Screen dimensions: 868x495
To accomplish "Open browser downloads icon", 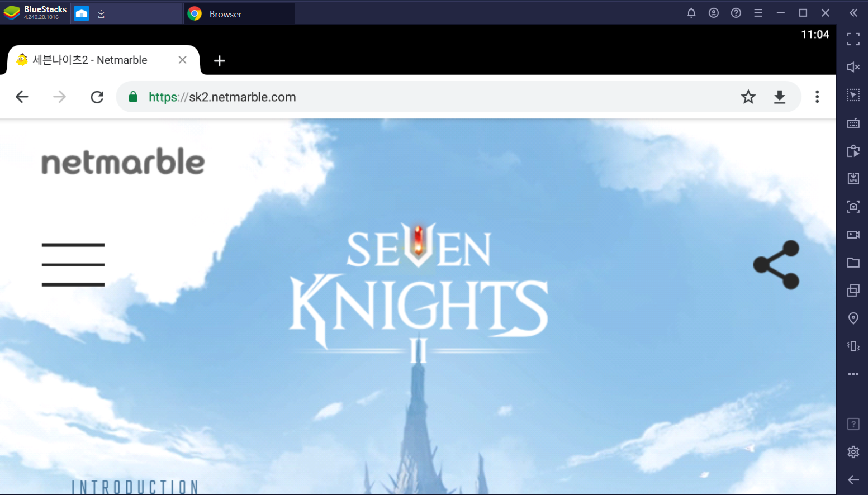I will (x=780, y=97).
